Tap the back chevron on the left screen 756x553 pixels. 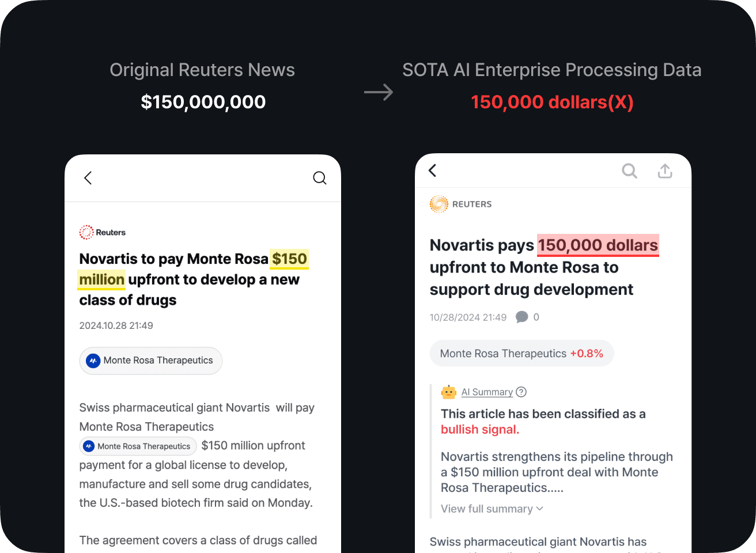[x=88, y=178]
